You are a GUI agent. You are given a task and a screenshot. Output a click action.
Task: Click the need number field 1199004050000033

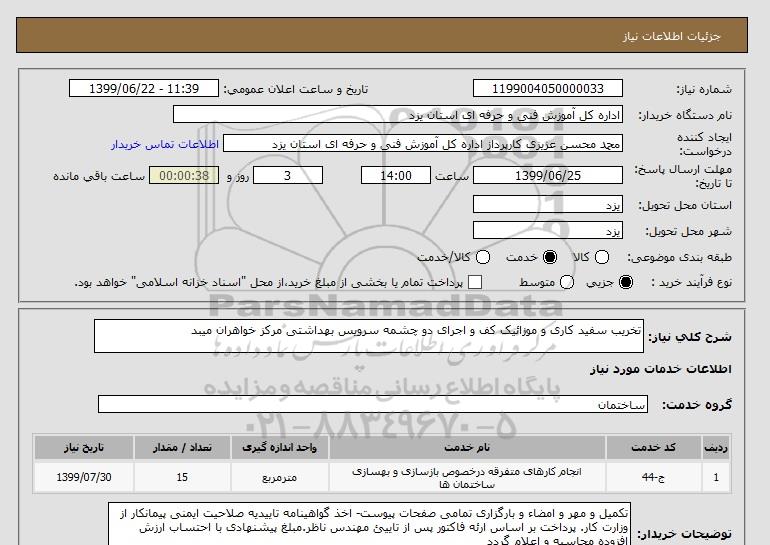[x=548, y=88]
